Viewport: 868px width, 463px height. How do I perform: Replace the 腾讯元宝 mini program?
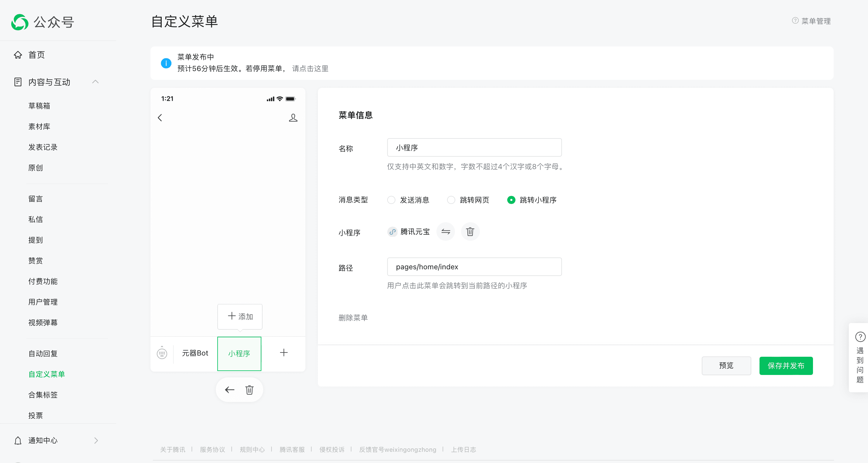coord(446,232)
